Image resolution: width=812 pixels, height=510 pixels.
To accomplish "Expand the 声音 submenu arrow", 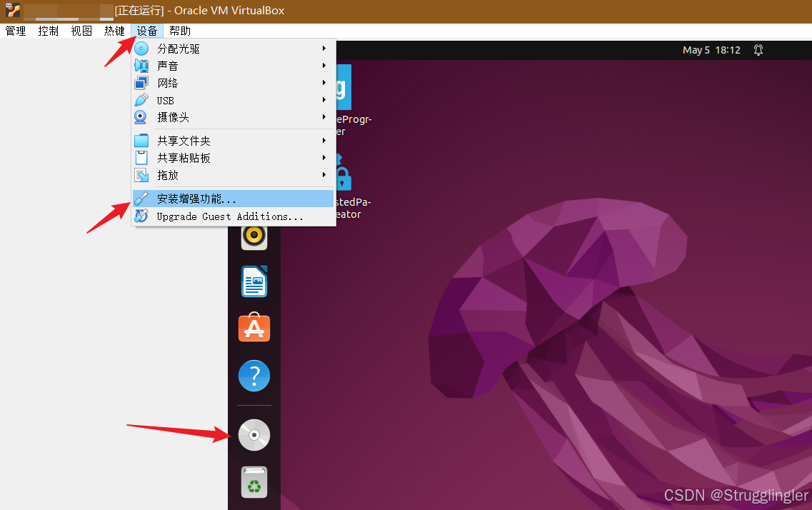I will (324, 65).
